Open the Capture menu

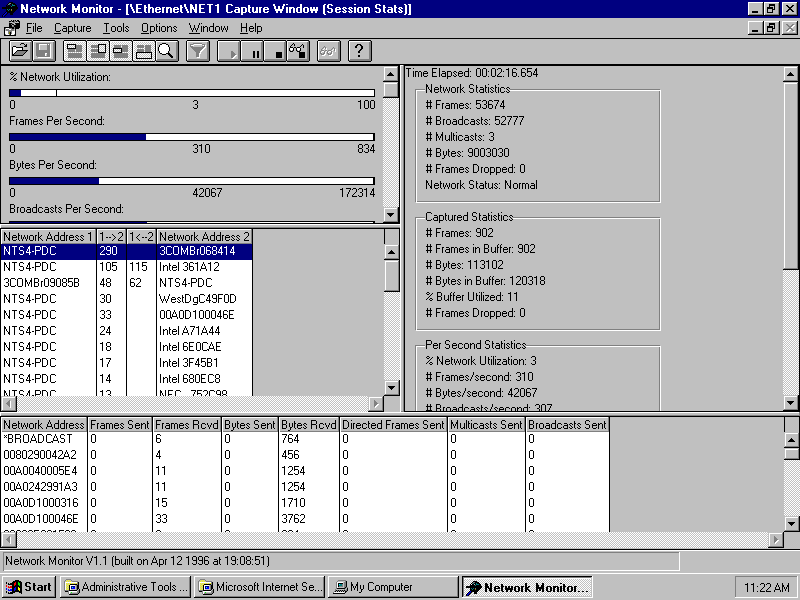click(x=72, y=28)
